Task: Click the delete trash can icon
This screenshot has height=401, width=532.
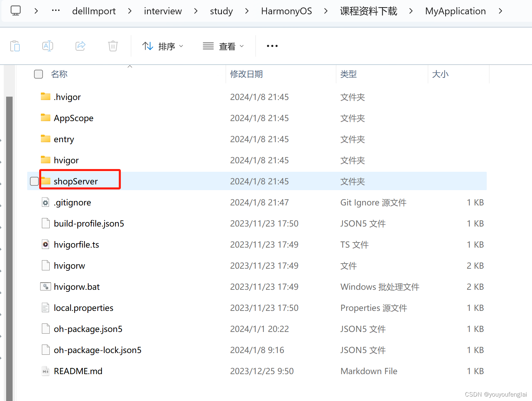Action: (113, 46)
